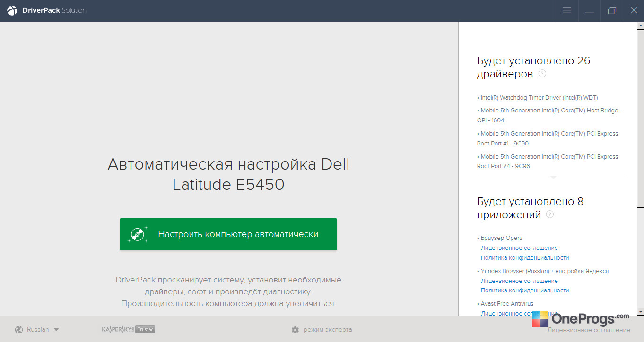Click the 'Будет установлено 8 приложений' heading
Screen dimensions: 644x342
(531, 208)
